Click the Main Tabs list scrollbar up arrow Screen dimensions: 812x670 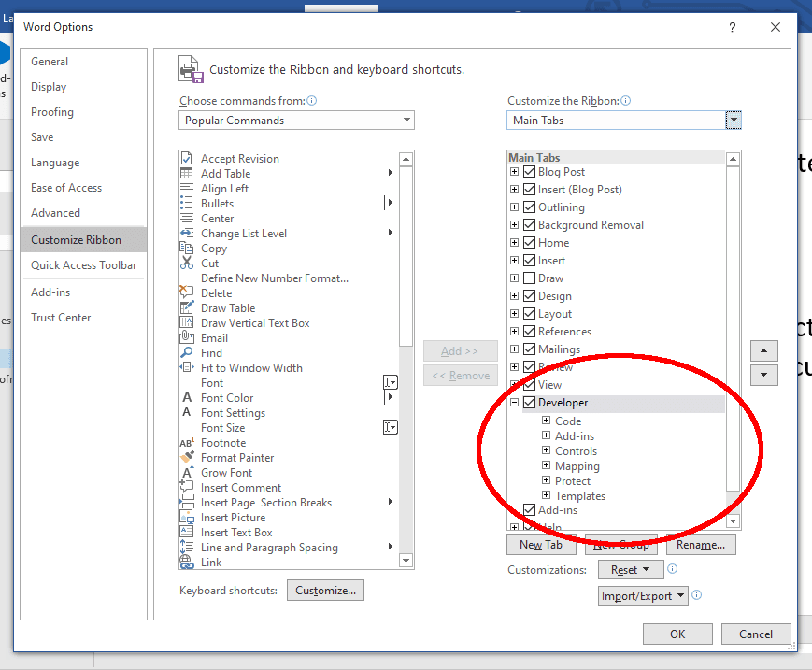[733, 159]
